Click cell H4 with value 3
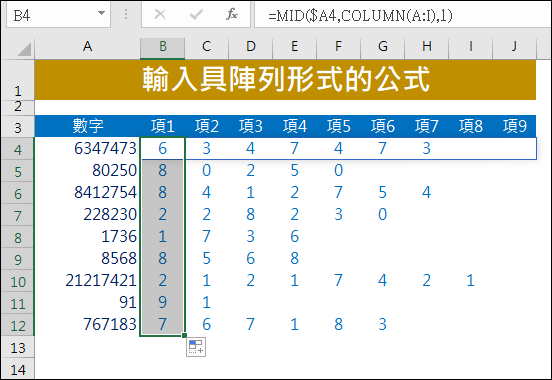Viewport: 552px width, 380px height. [426, 148]
